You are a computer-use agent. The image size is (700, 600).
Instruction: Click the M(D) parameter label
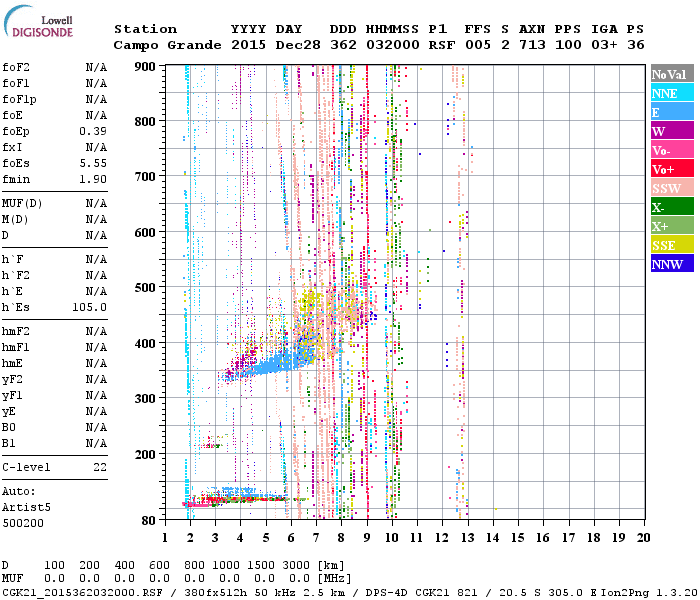tap(15, 220)
